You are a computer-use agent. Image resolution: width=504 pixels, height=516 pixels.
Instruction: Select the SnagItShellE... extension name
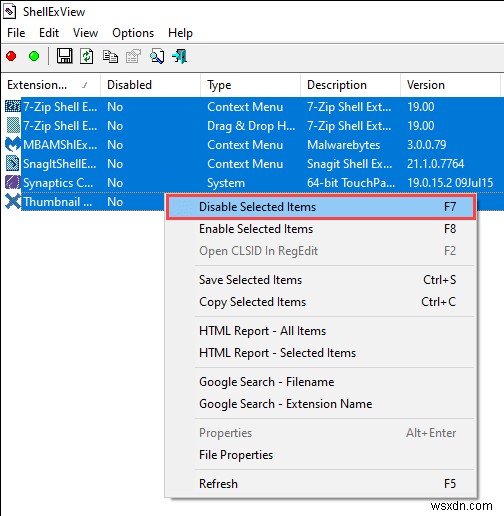coord(60,164)
